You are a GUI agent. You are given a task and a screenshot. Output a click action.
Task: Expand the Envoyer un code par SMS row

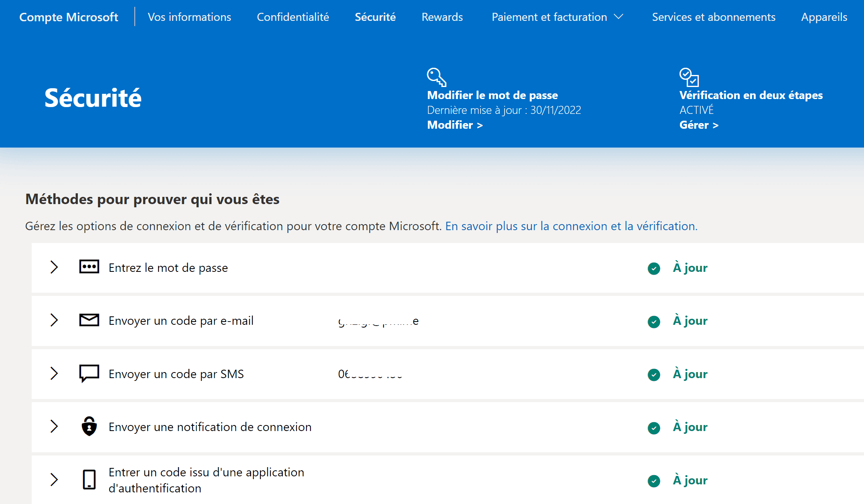[x=54, y=373]
